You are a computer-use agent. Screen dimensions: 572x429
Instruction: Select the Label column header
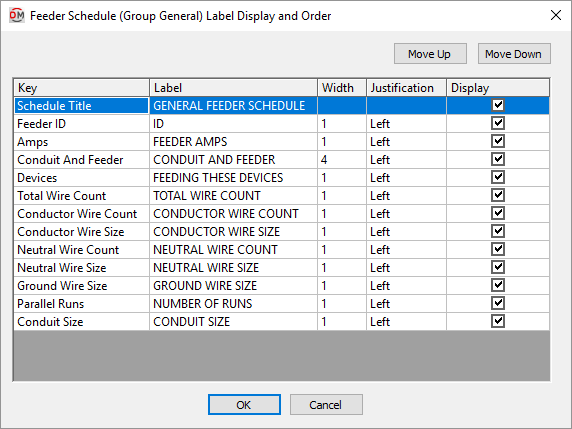click(x=233, y=88)
